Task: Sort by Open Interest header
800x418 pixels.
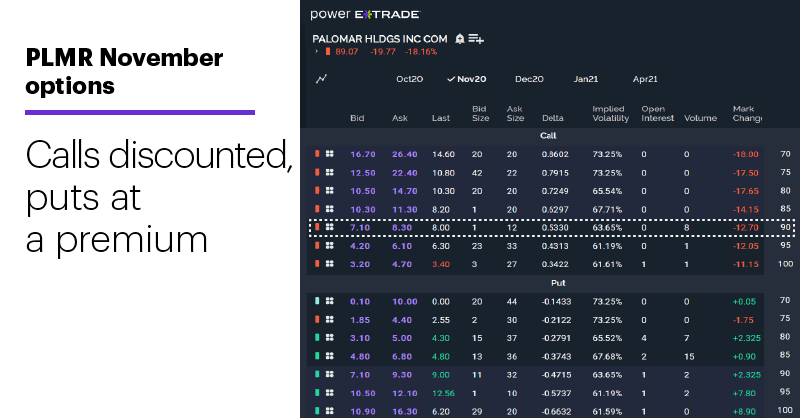Action: (x=658, y=113)
